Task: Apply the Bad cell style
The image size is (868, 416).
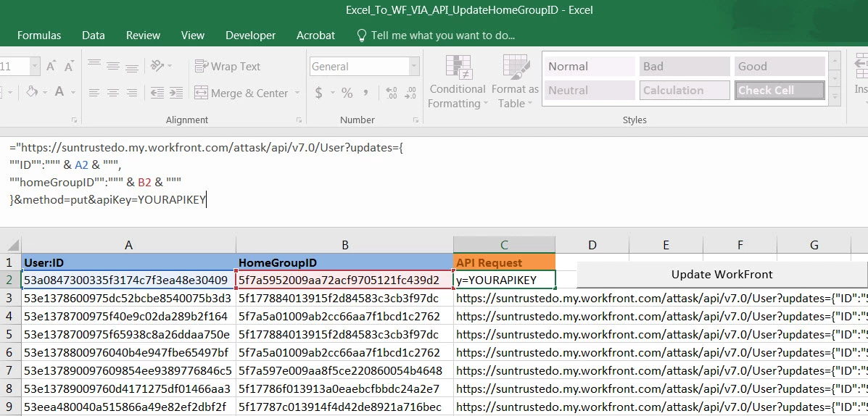Action: click(685, 67)
